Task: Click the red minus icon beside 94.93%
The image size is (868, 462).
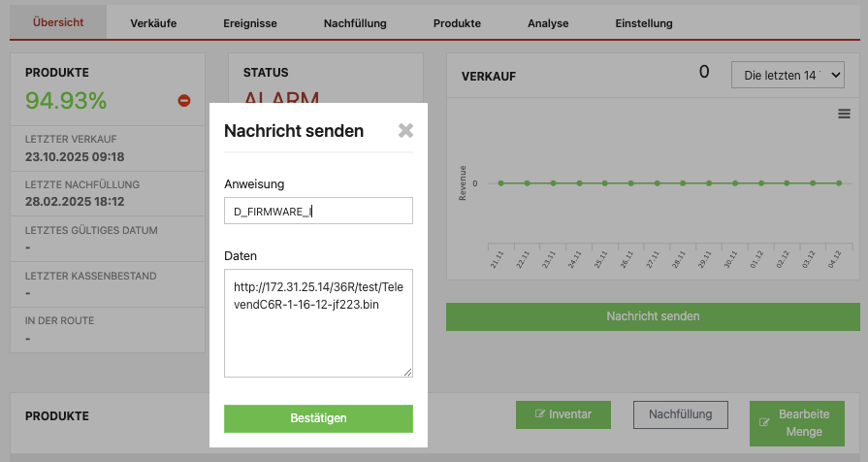Action: [184, 101]
